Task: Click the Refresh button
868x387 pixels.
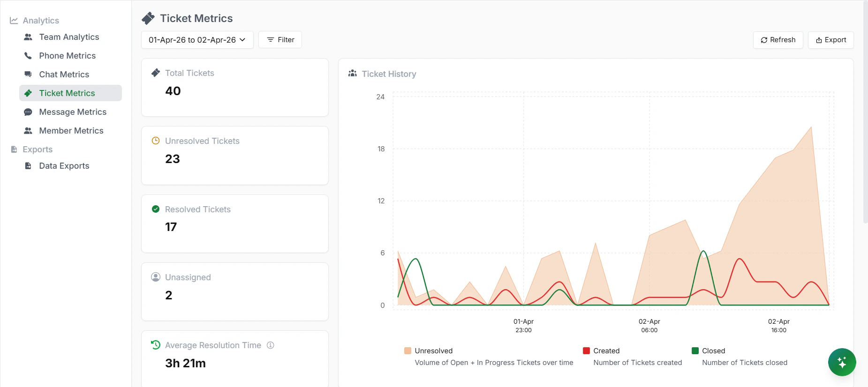Action: pyautogui.click(x=778, y=40)
